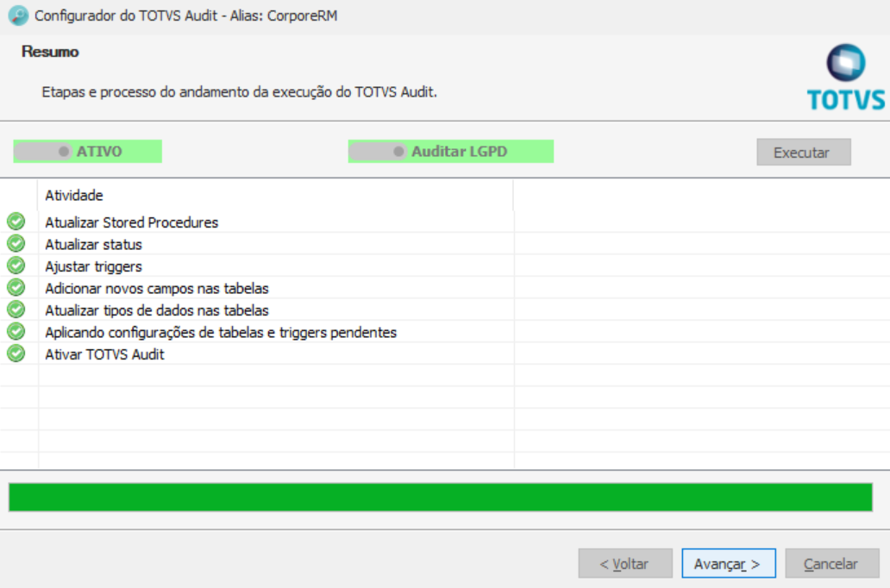Screen dimensions: 890x588
Task: Proceed with the Avançar button
Action: [728, 564]
